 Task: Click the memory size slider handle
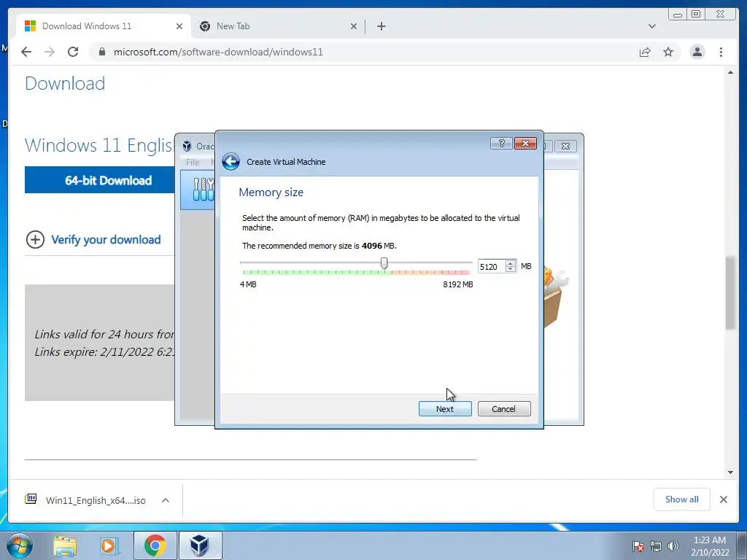pos(384,263)
